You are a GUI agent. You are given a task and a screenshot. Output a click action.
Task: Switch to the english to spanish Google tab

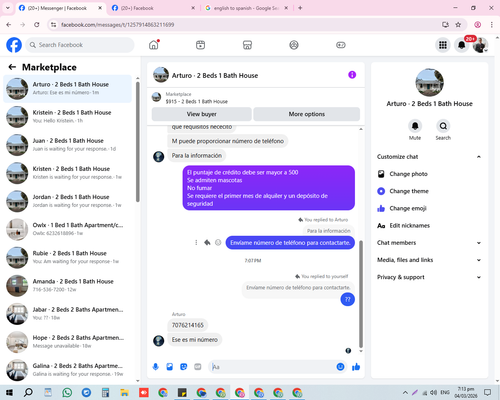coord(246,8)
